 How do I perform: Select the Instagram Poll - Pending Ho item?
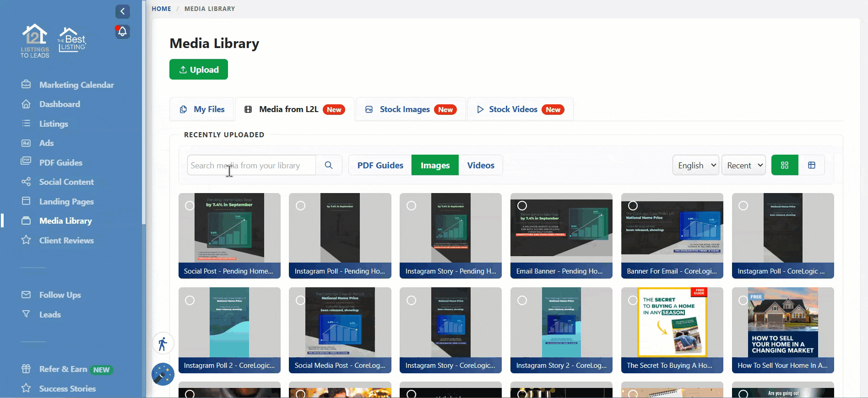[x=300, y=206]
